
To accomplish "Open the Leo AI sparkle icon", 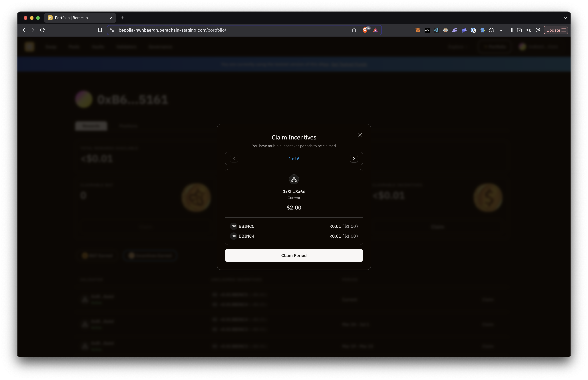I will (528, 30).
